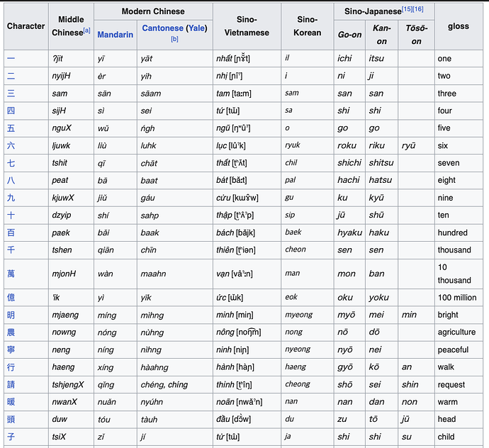
Task: Click footnote [b] under Cantonese header
Action: tap(174, 39)
